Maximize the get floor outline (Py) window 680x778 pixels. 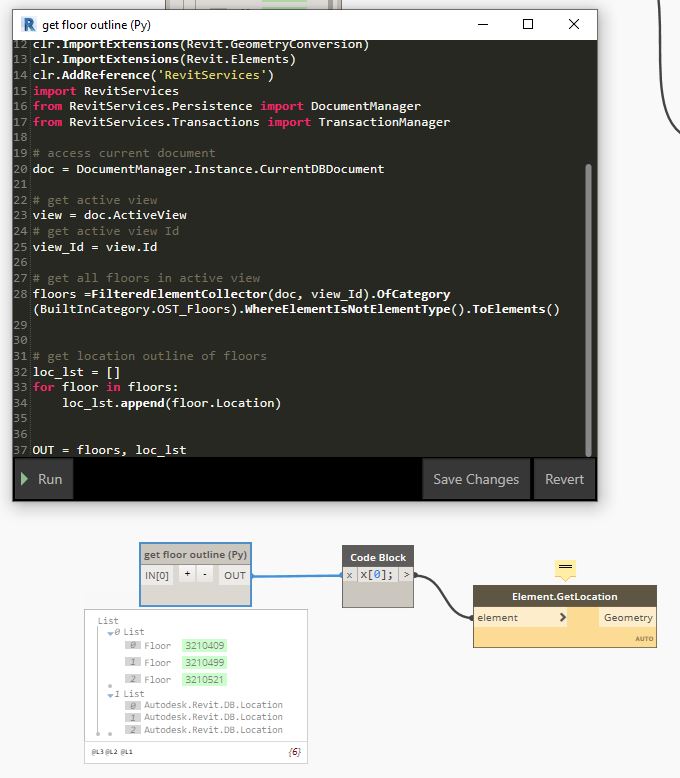point(528,24)
